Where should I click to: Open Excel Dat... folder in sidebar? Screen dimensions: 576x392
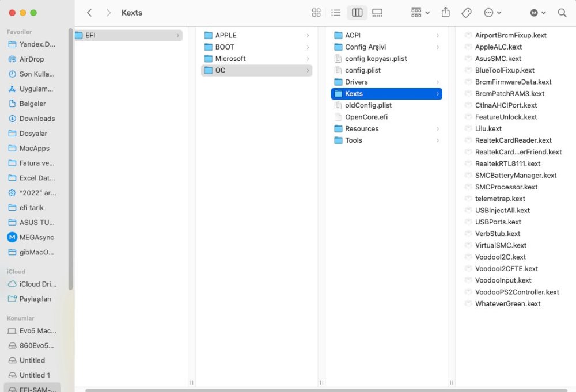coord(32,178)
